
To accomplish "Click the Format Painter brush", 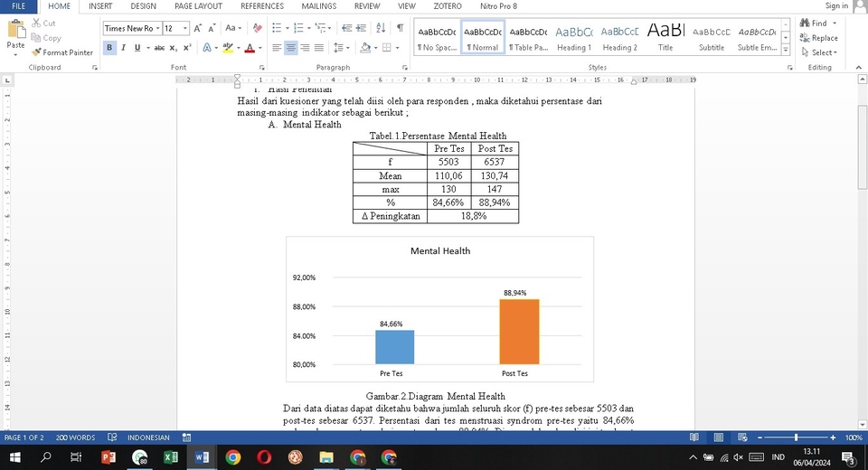I will click(36, 52).
